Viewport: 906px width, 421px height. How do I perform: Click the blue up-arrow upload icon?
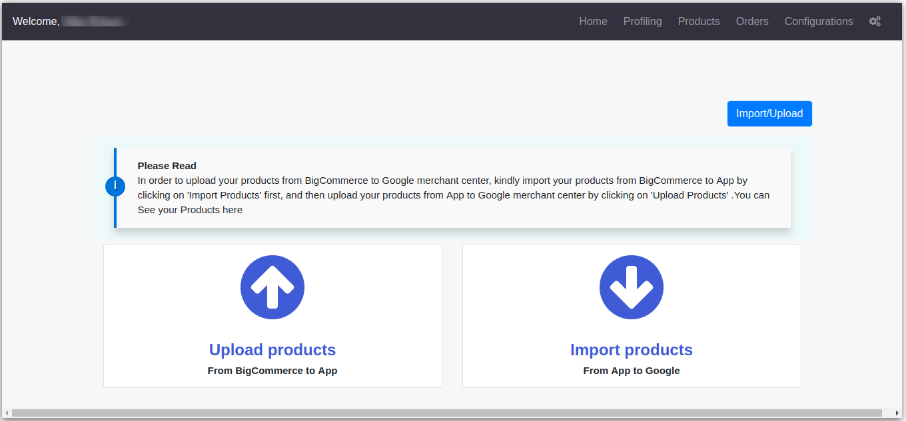coord(272,287)
